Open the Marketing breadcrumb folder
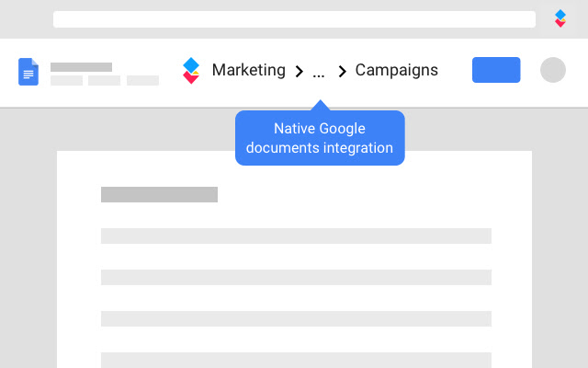 pos(248,70)
